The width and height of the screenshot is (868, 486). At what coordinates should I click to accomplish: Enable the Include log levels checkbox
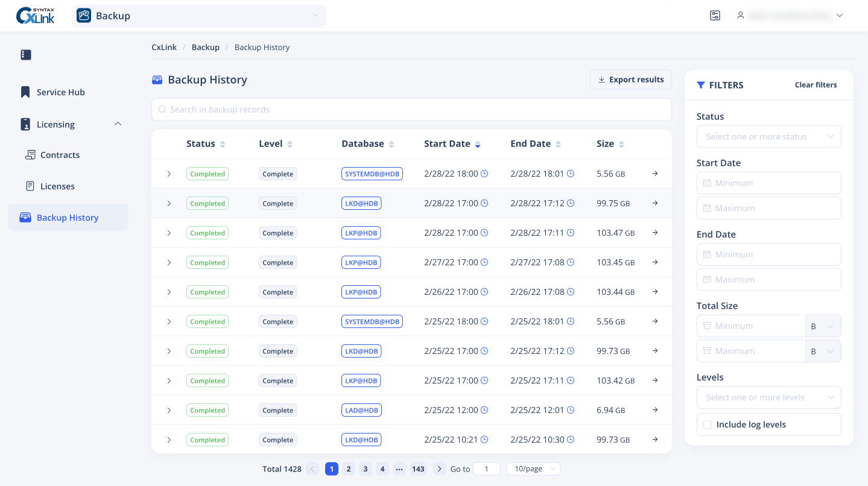pos(707,424)
